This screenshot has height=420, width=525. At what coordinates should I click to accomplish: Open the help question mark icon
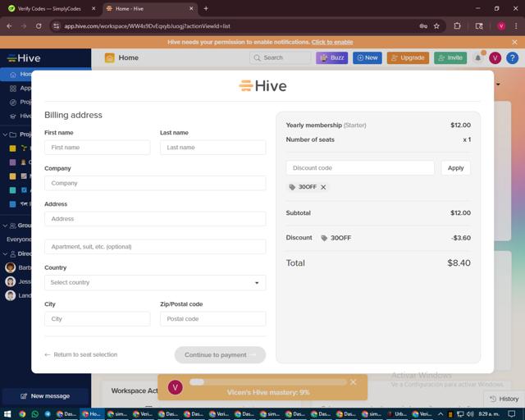pos(512,58)
